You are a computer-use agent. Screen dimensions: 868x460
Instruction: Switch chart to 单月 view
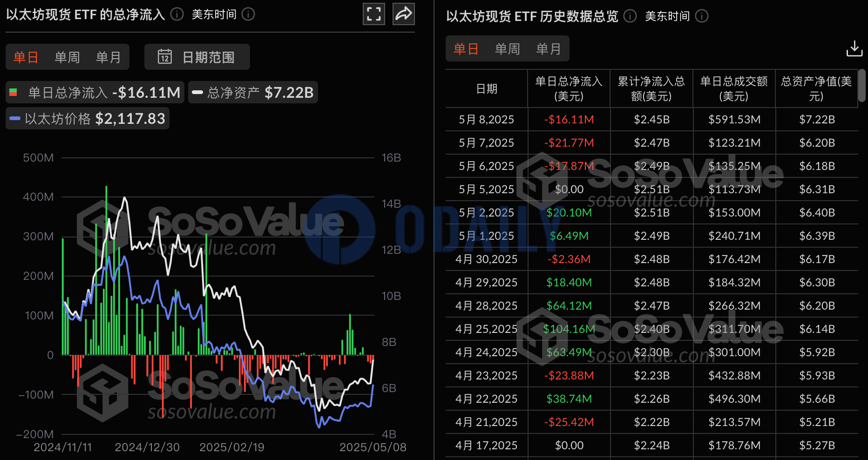click(108, 57)
